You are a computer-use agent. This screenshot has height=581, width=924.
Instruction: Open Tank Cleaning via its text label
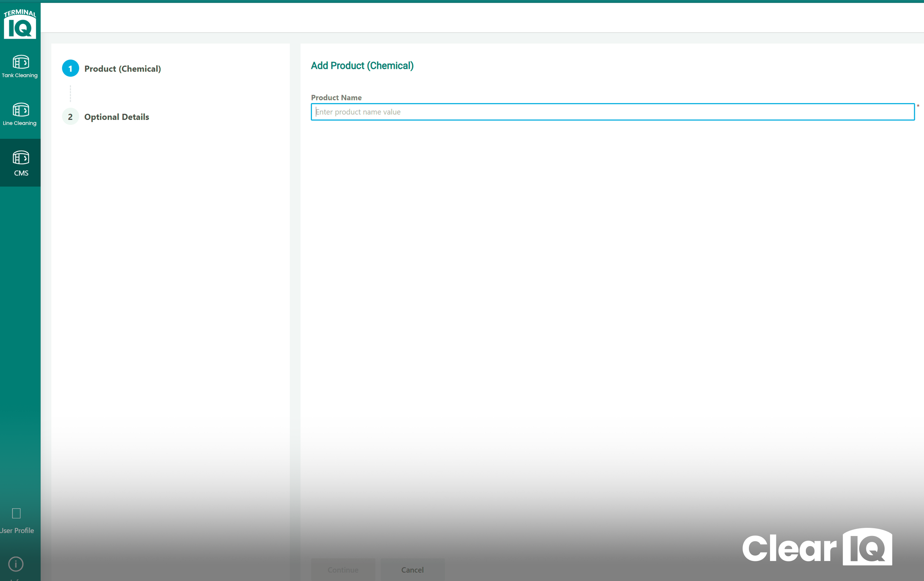(x=20, y=75)
